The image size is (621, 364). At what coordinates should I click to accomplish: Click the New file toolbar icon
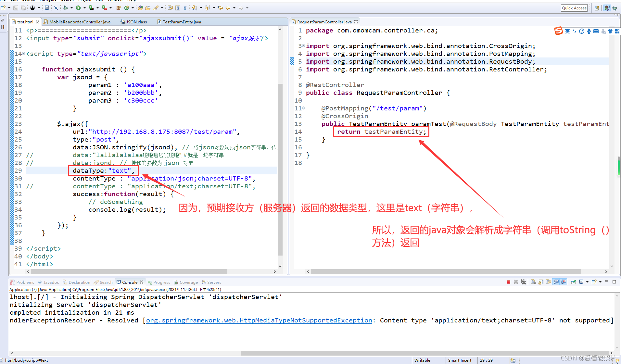[x=3, y=8]
